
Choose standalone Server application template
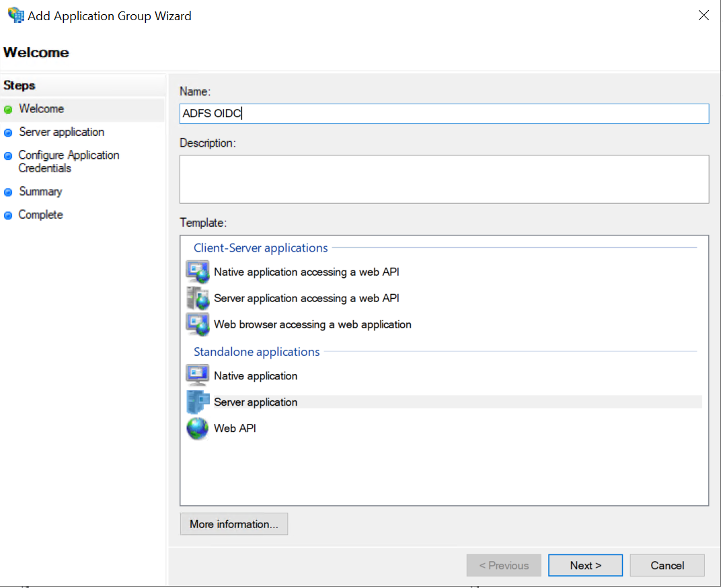[x=457, y=402]
